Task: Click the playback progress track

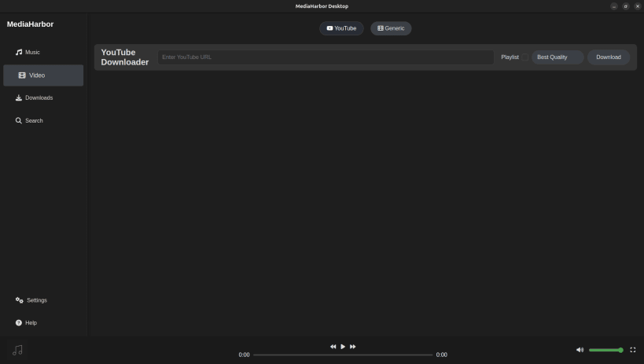Action: click(x=343, y=355)
